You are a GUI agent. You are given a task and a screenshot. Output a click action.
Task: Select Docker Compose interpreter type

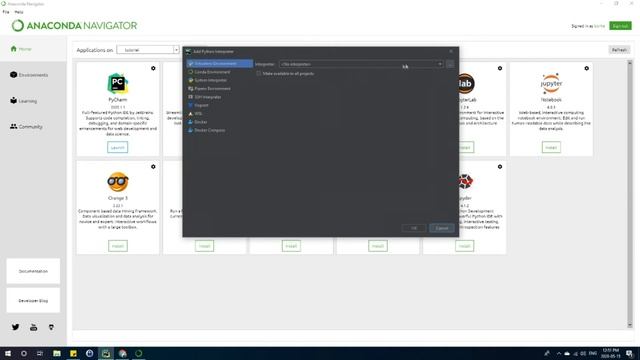(x=209, y=130)
